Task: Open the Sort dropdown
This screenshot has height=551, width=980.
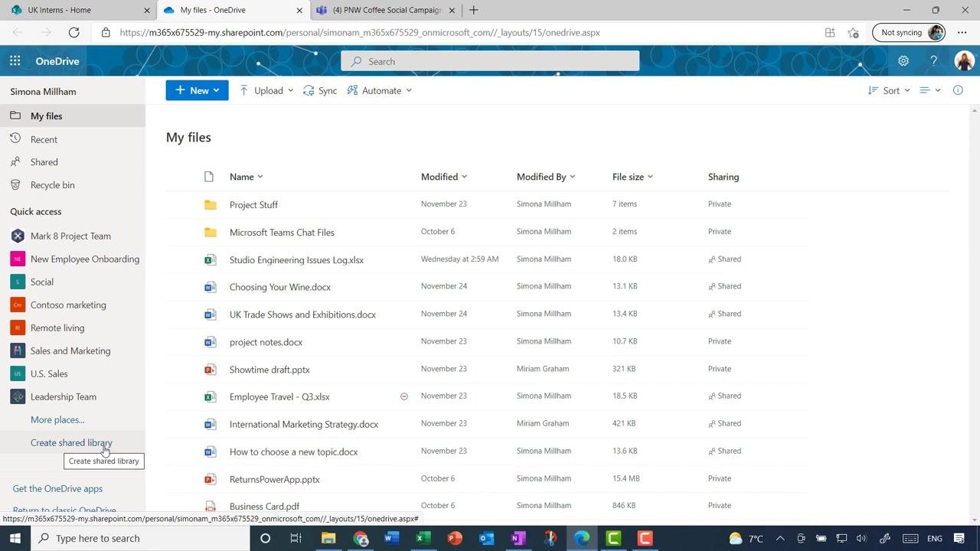Action: pyautogui.click(x=889, y=90)
